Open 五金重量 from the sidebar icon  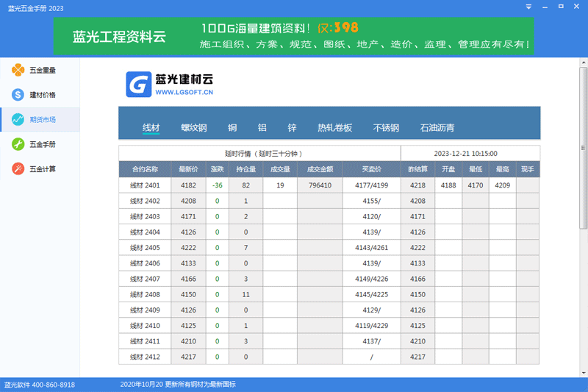click(18, 71)
